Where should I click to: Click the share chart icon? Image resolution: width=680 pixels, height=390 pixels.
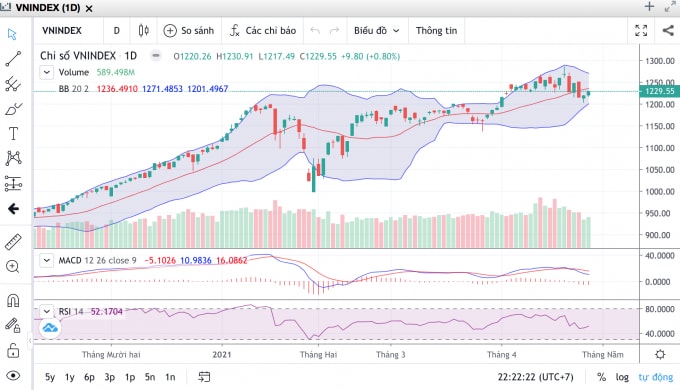[668, 30]
